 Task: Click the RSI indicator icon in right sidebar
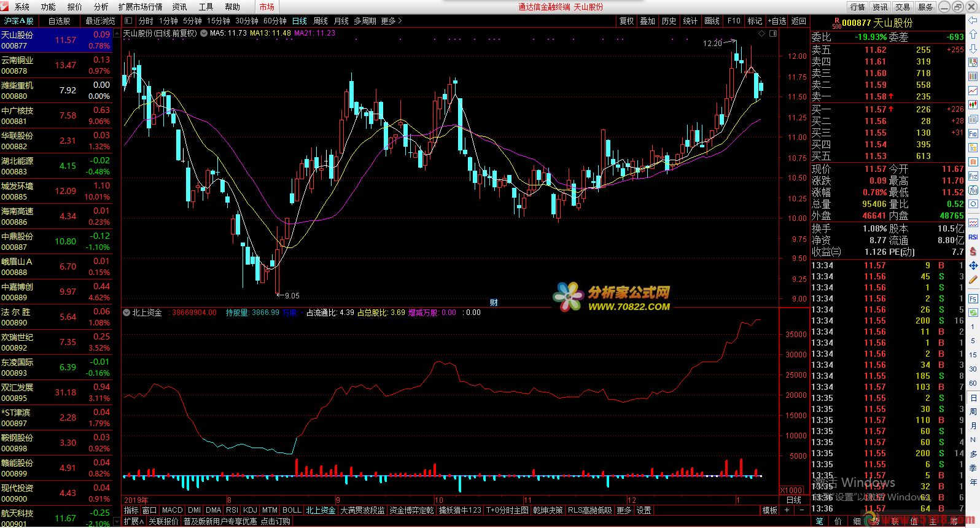pyautogui.click(x=973, y=237)
